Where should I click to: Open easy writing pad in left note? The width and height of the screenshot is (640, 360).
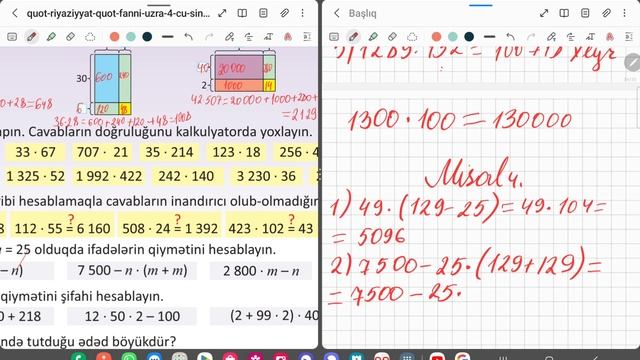pyautogui.click(x=307, y=37)
